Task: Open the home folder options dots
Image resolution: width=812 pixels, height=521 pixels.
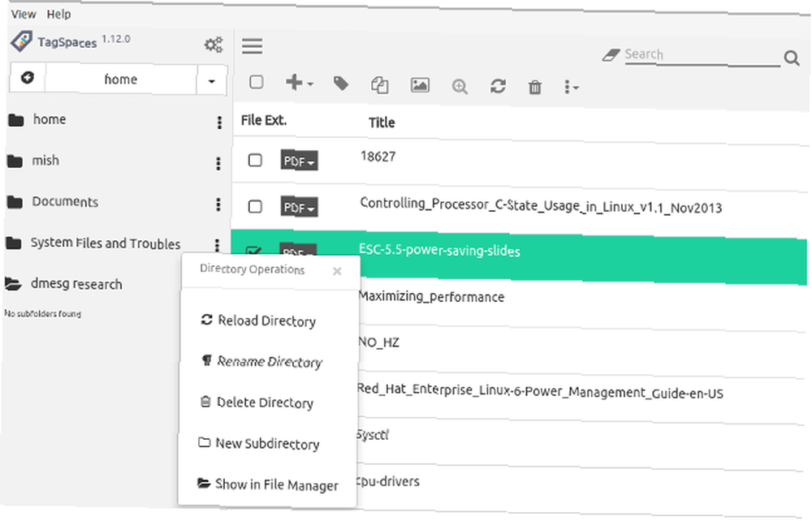Action: coord(219,122)
